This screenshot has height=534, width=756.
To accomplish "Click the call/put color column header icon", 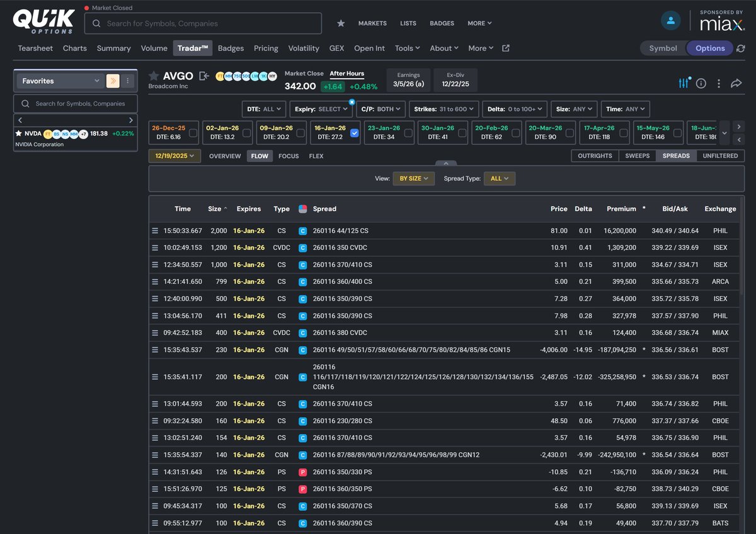I will click(302, 208).
